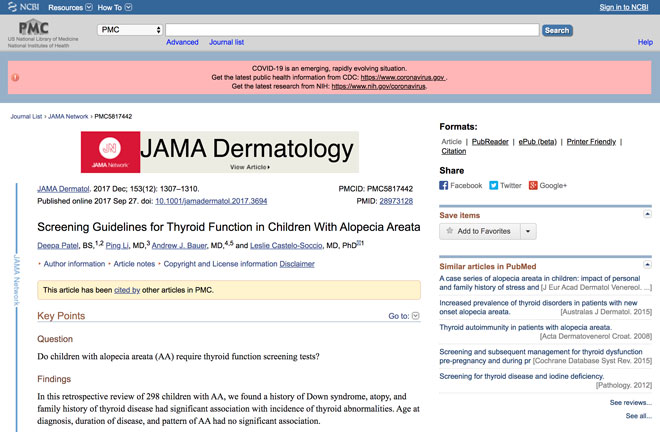Open the Citation format link
Image resolution: width=660 pixels, height=432 pixels.
[x=453, y=151]
